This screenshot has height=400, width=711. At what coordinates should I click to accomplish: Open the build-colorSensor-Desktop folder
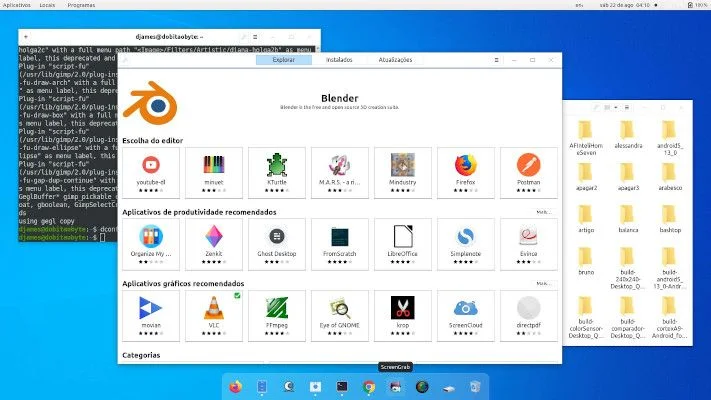(x=586, y=317)
